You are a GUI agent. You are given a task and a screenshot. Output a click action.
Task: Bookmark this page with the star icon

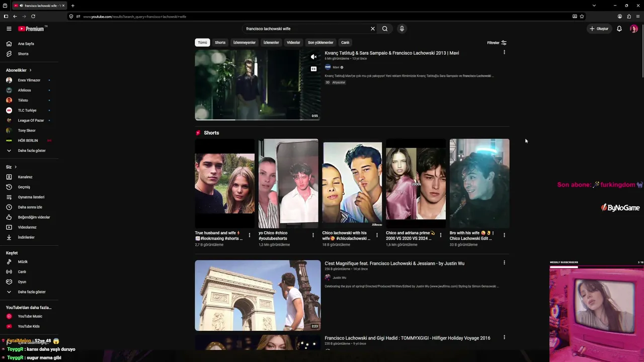pyautogui.click(x=582, y=17)
